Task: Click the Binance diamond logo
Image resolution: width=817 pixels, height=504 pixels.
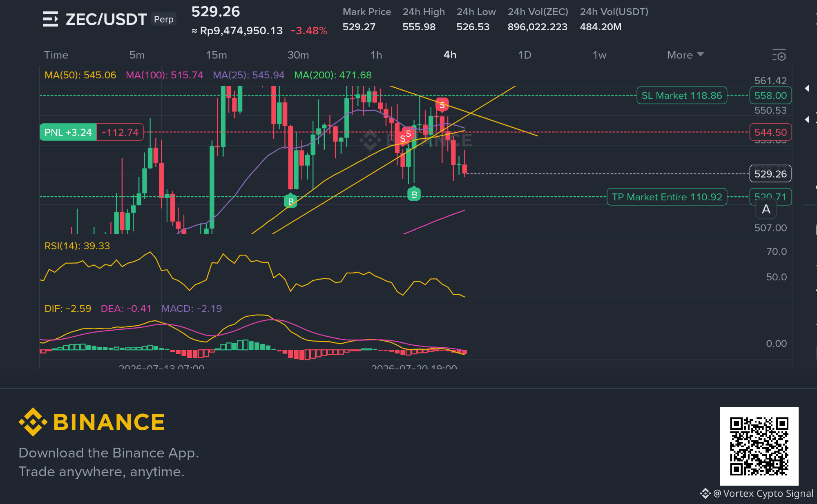Action: tap(33, 422)
